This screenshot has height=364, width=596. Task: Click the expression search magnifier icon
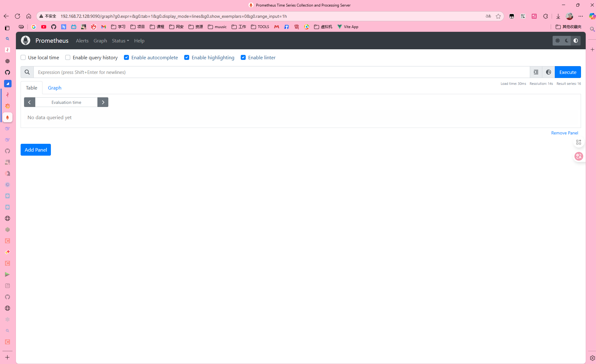pyautogui.click(x=27, y=72)
